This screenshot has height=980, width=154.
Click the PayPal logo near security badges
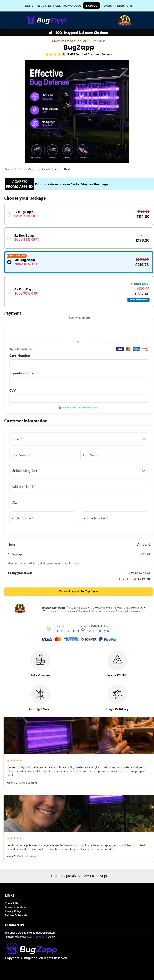[108, 640]
